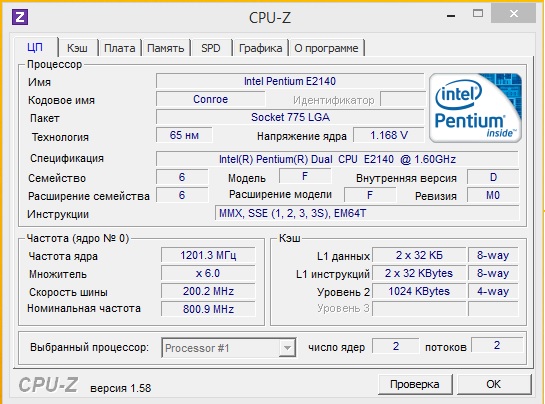
Task: Click the dropdown arrow beside Processor #1
Action: [287, 348]
